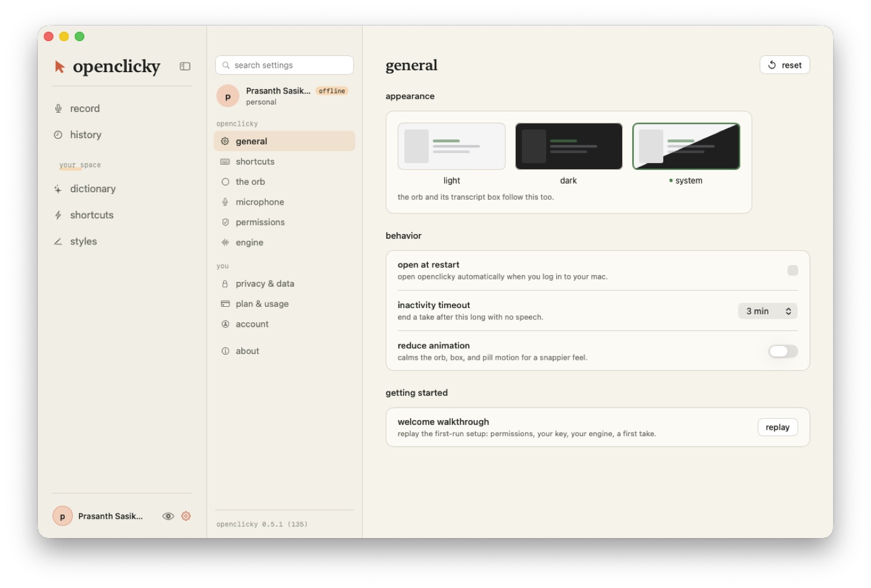Toggle the reduce animation switch
This screenshot has height=588, width=871.
tap(783, 352)
